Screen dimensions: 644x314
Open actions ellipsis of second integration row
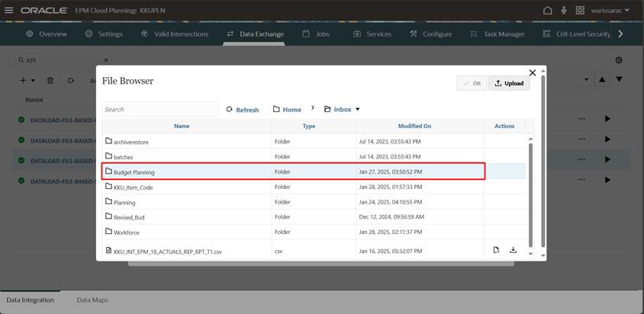(x=581, y=139)
